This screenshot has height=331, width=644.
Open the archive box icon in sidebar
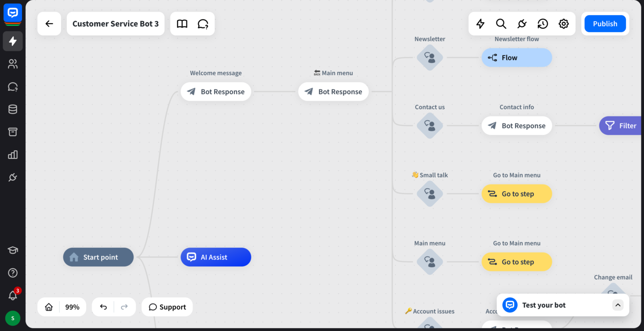(13, 132)
